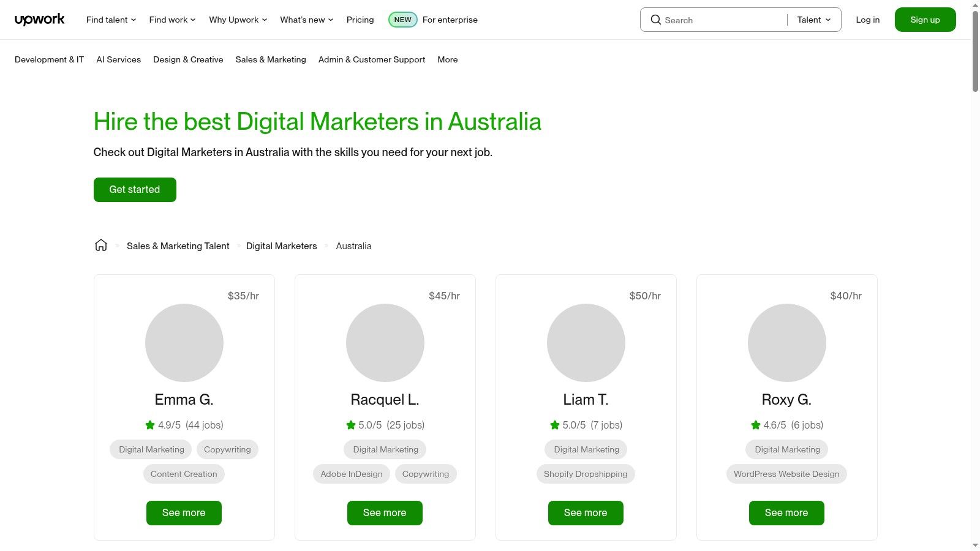Viewport: 980px width, 551px height.
Task: Click the Emma G. name
Action: pyautogui.click(x=184, y=400)
